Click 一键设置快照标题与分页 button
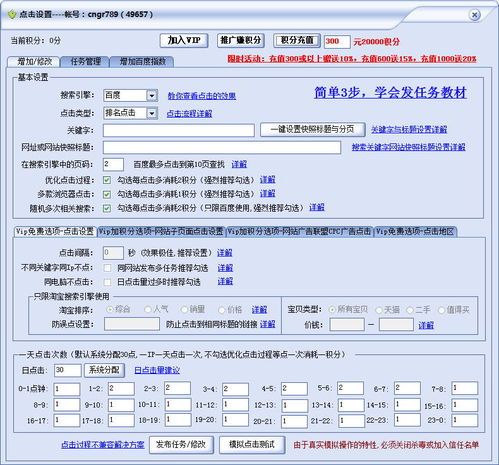Image resolution: width=499 pixels, height=465 pixels. (312, 130)
